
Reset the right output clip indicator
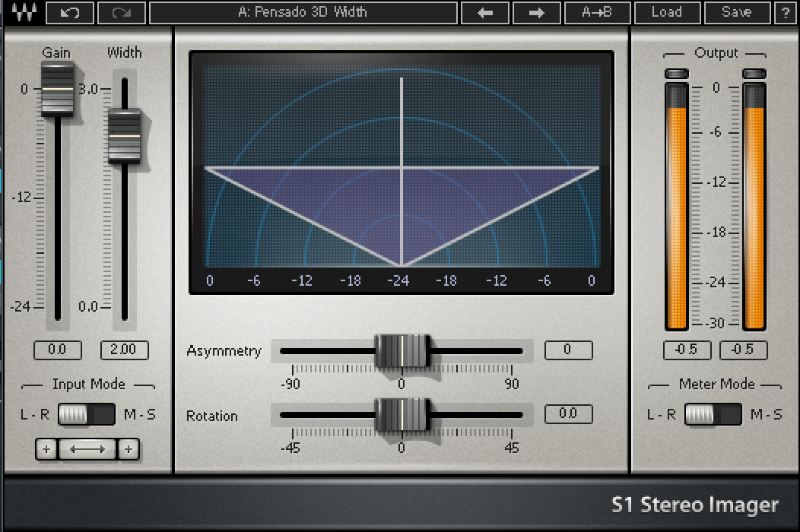pos(754,74)
